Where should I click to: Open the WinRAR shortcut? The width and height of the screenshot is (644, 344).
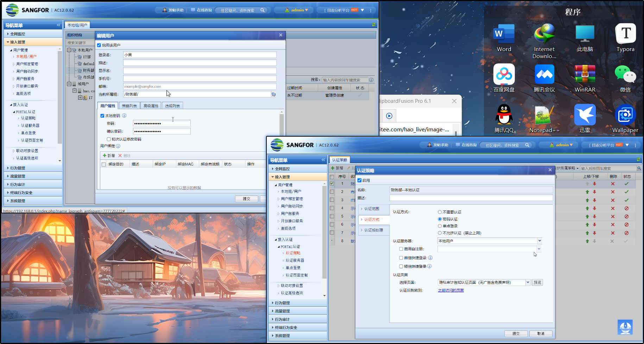(x=585, y=78)
